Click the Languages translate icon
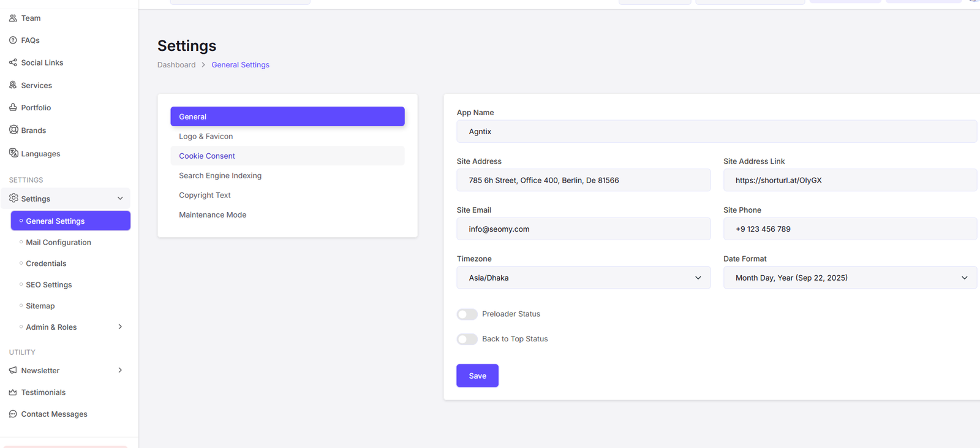Screen dimensions: 980x448 tap(13, 153)
